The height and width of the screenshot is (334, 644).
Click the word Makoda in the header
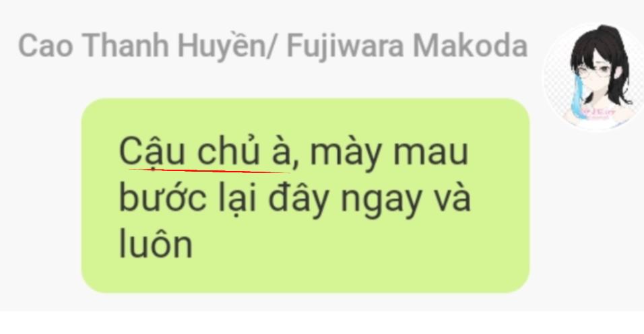click(x=470, y=46)
